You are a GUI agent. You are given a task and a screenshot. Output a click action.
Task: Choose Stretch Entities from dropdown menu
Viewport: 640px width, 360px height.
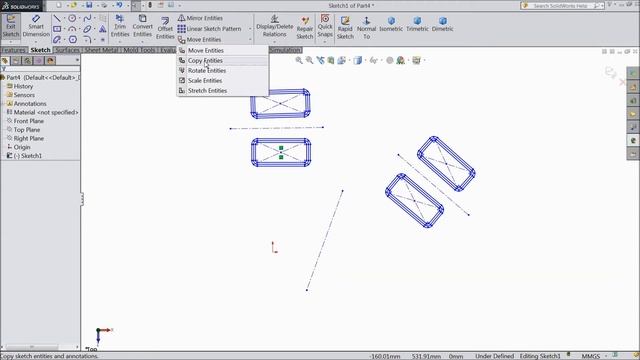coord(222,91)
